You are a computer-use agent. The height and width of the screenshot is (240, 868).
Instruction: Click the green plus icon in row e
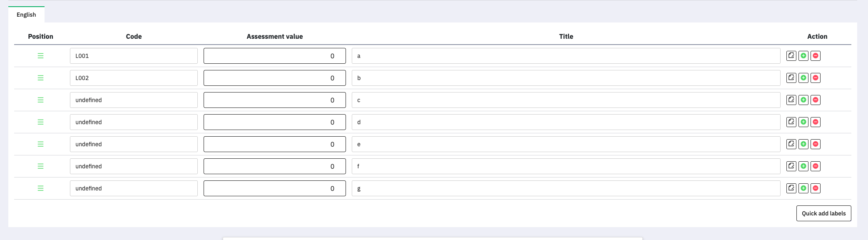(x=803, y=144)
